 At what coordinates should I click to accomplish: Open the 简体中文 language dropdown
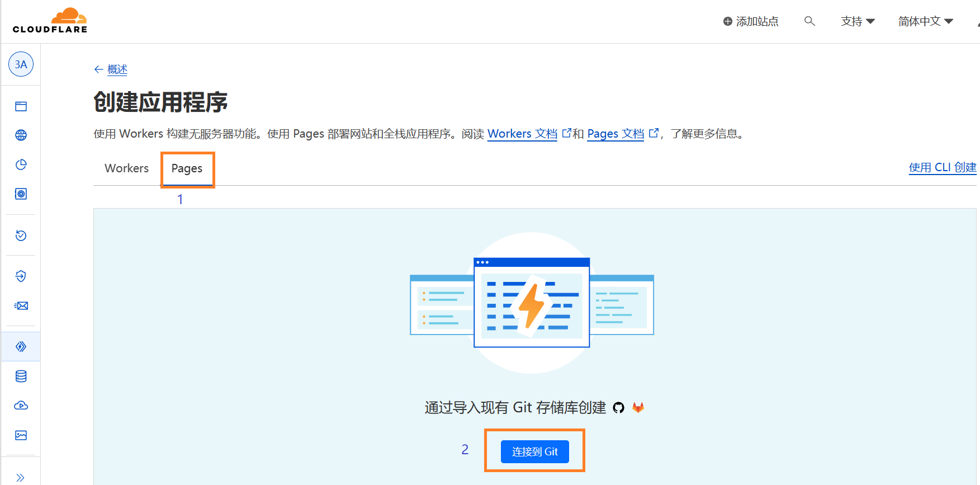pyautogui.click(x=925, y=21)
